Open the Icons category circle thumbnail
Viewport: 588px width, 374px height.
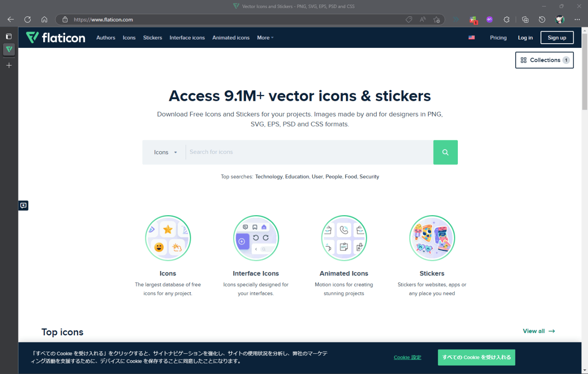pyautogui.click(x=168, y=238)
